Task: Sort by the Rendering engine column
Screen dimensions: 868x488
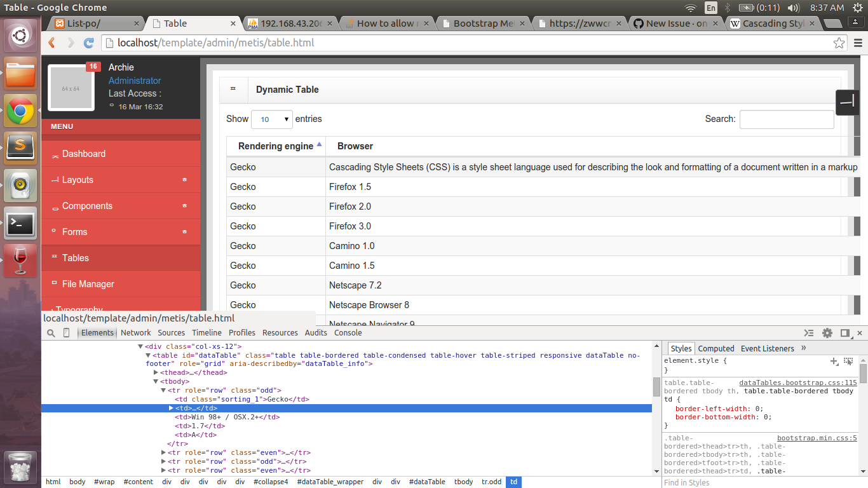Action: [x=276, y=146]
